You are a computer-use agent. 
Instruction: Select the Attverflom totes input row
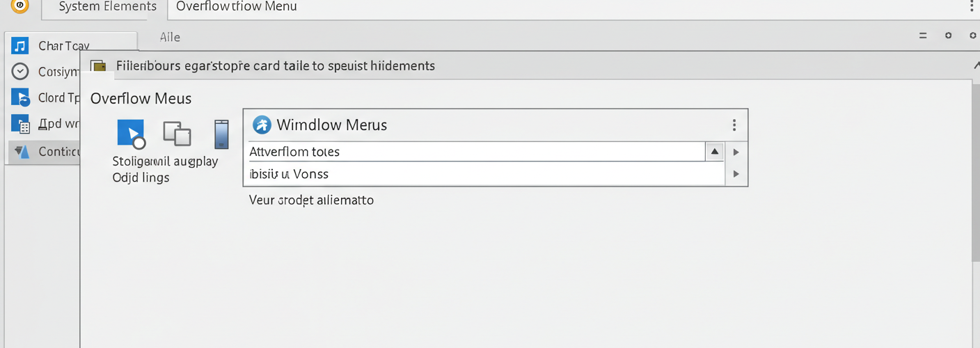pos(477,152)
